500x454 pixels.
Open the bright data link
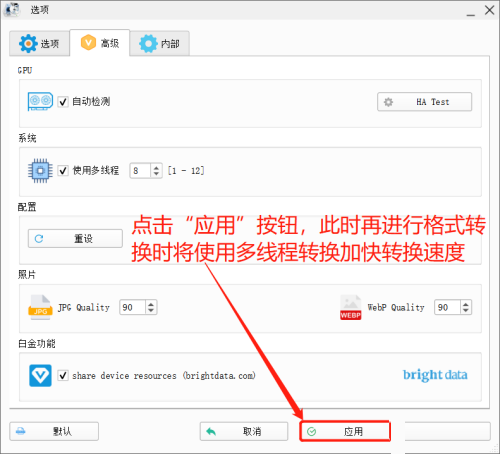click(x=435, y=375)
